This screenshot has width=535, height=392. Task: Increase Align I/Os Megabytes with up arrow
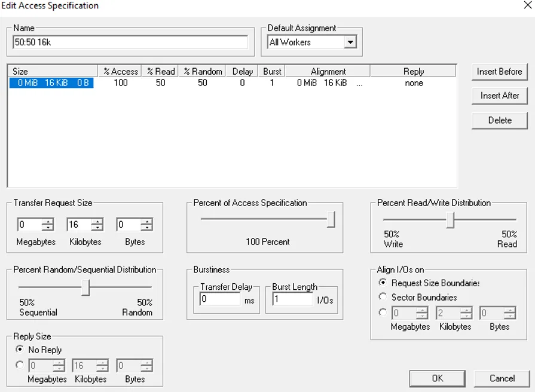coord(422,310)
